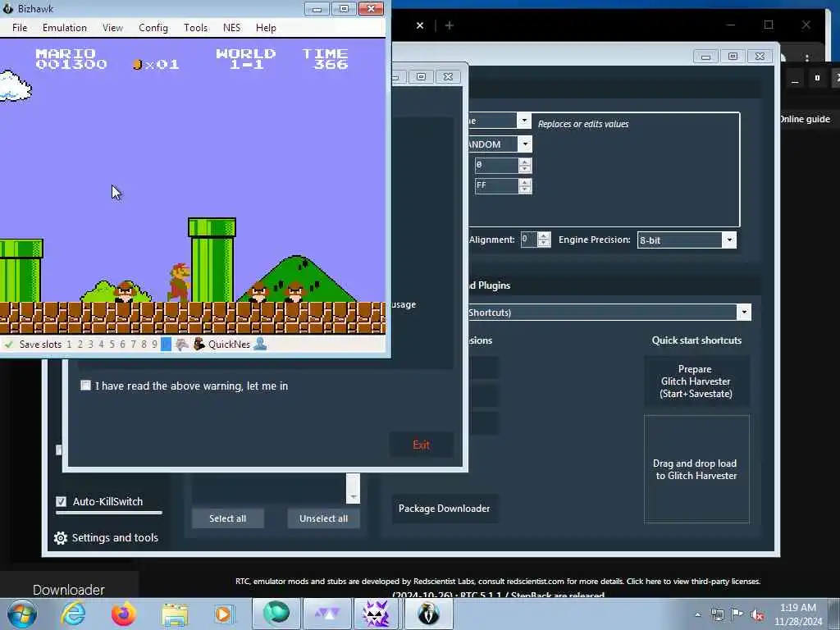Open the Emulation menu

(x=65, y=28)
